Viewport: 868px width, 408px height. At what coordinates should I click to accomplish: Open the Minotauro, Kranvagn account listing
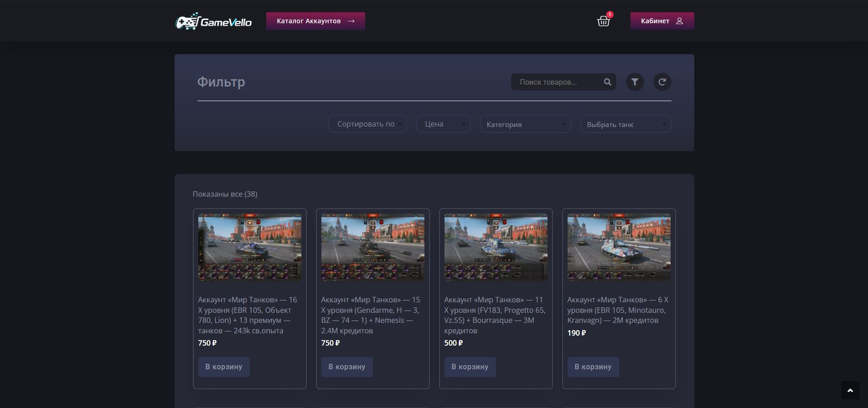618,310
